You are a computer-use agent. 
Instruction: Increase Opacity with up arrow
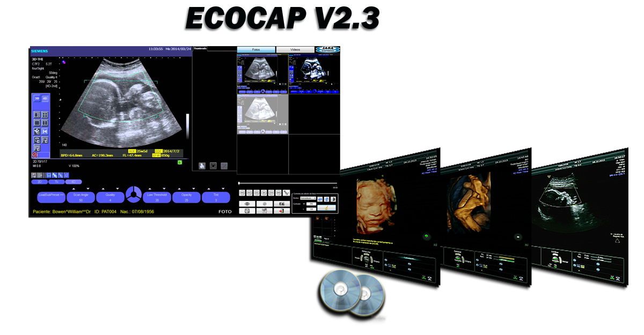(x=179, y=189)
